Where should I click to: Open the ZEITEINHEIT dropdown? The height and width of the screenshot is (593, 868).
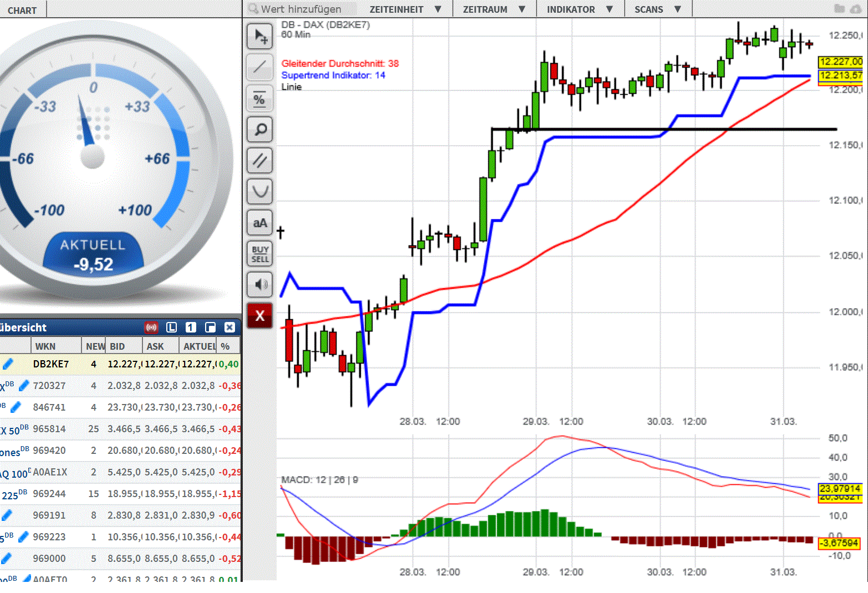405,9
